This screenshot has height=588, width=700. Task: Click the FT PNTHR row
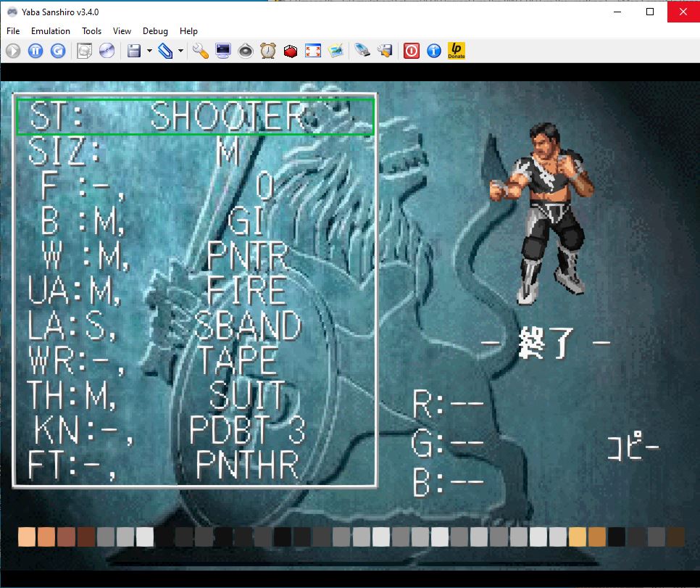tap(195, 465)
